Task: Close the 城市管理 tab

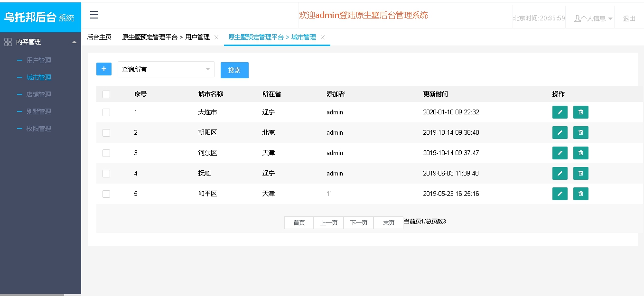Action: pyautogui.click(x=323, y=37)
